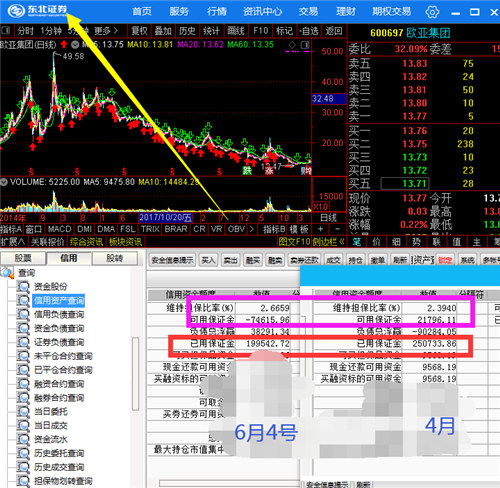The width and height of the screenshot is (500, 488).
Task: Click the icon beside 融资合约查询
Action: [x=23, y=384]
